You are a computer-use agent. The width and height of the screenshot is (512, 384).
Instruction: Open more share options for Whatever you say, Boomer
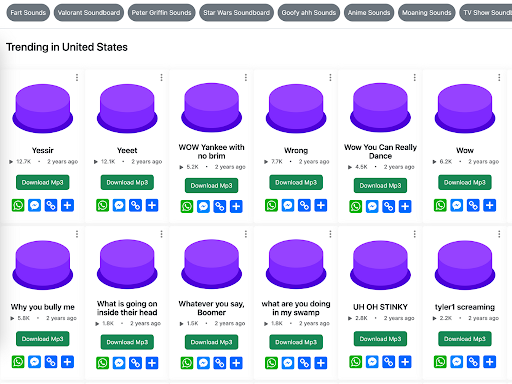236,363
